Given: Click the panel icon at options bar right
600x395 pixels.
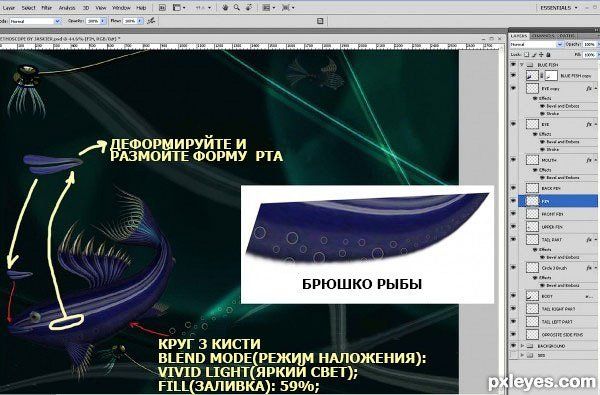Looking at the screenshot, I should pos(320,21).
